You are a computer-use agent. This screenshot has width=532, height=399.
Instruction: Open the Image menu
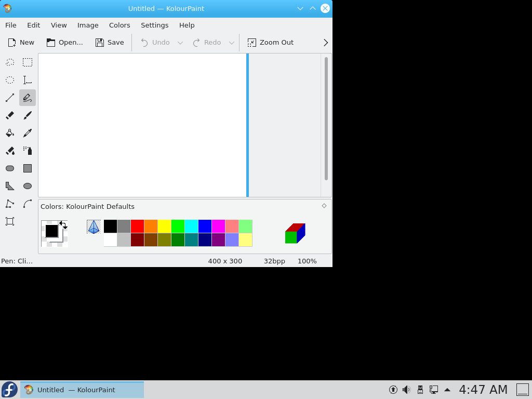[88, 25]
